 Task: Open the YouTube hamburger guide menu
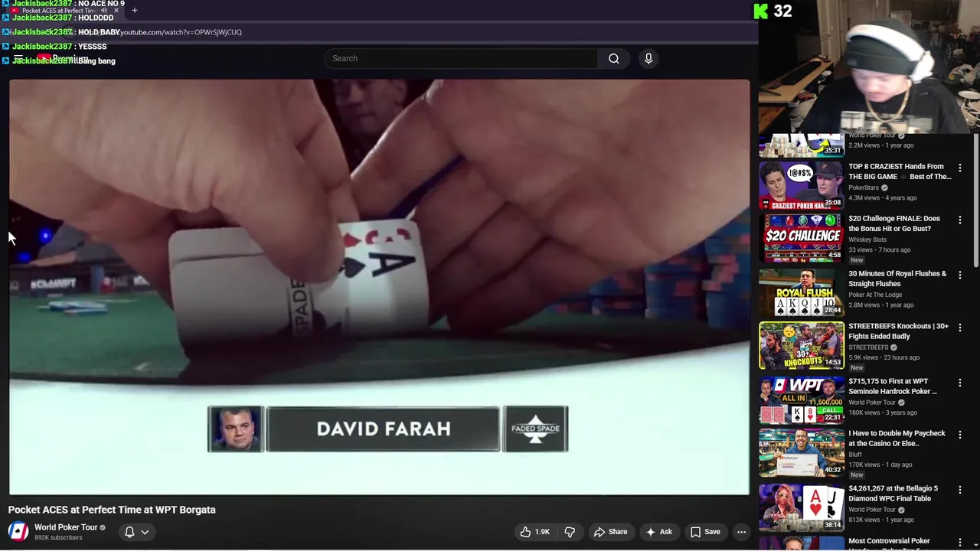coord(18,59)
